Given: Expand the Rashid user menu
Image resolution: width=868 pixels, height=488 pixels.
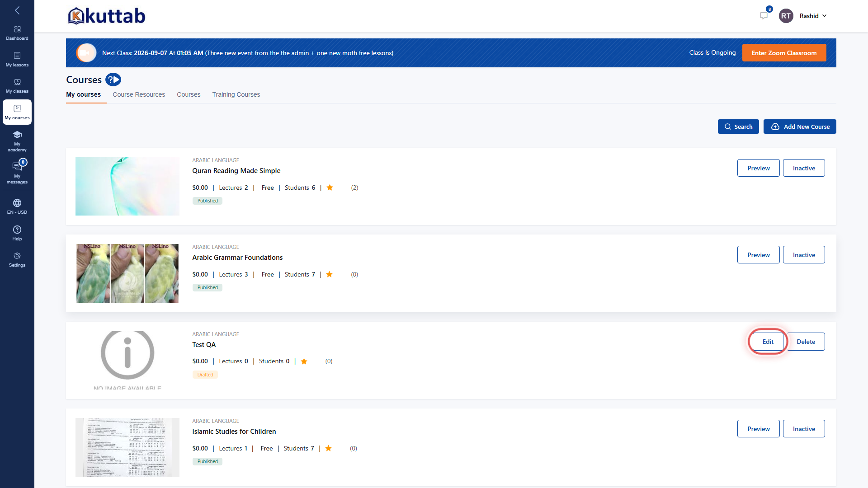Looking at the screenshot, I should [803, 16].
